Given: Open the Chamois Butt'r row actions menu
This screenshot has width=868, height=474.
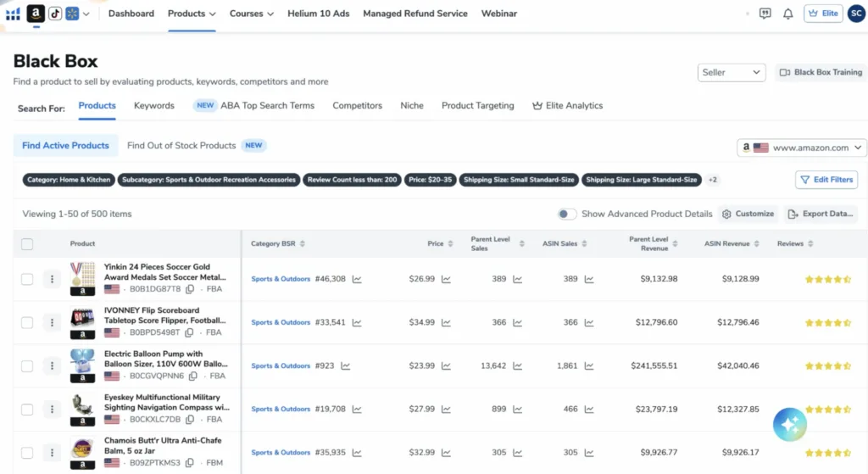Looking at the screenshot, I should tap(52, 453).
